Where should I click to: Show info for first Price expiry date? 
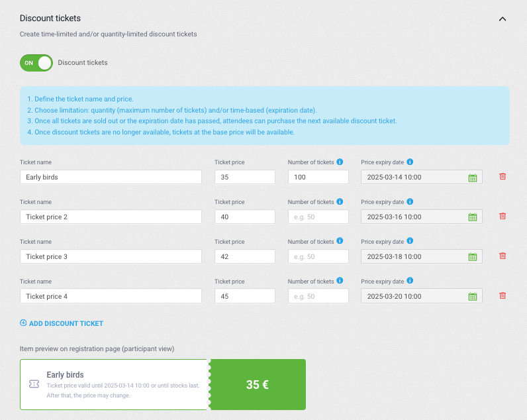coord(410,162)
